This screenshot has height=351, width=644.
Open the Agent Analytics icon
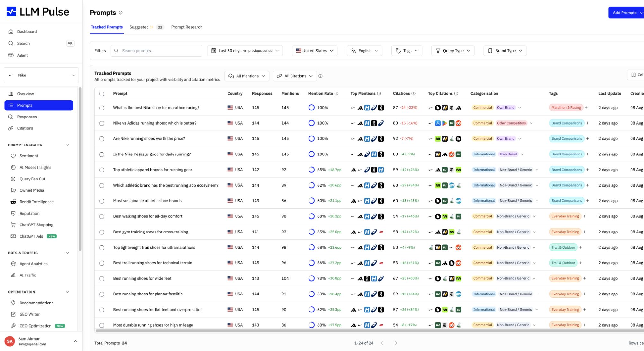point(13,264)
